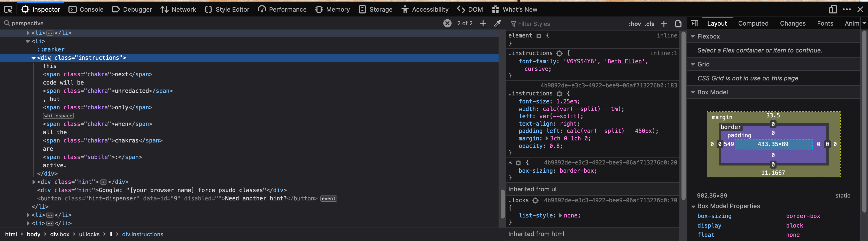
Task: Switch to the DOM tab
Action: point(470,9)
